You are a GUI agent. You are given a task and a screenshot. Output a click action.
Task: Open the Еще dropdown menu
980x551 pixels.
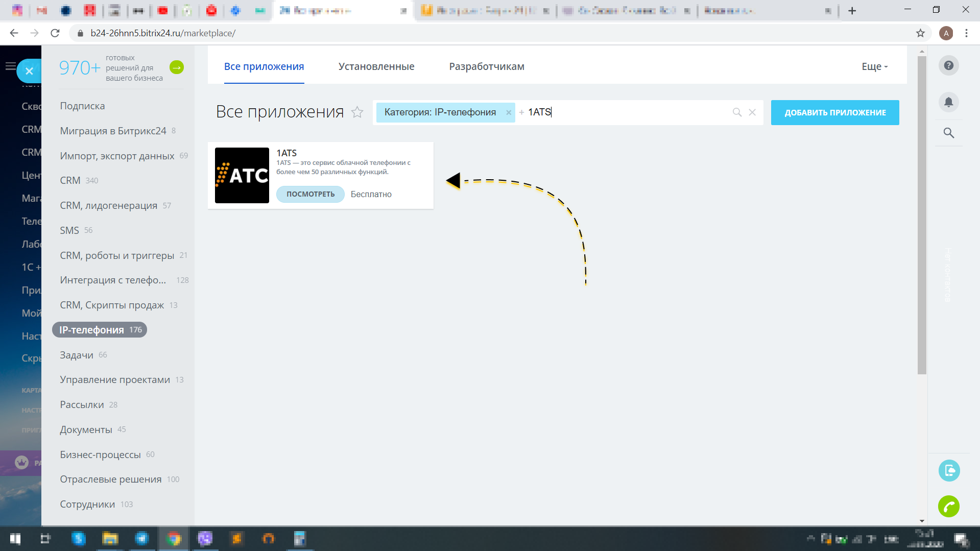[x=874, y=66]
